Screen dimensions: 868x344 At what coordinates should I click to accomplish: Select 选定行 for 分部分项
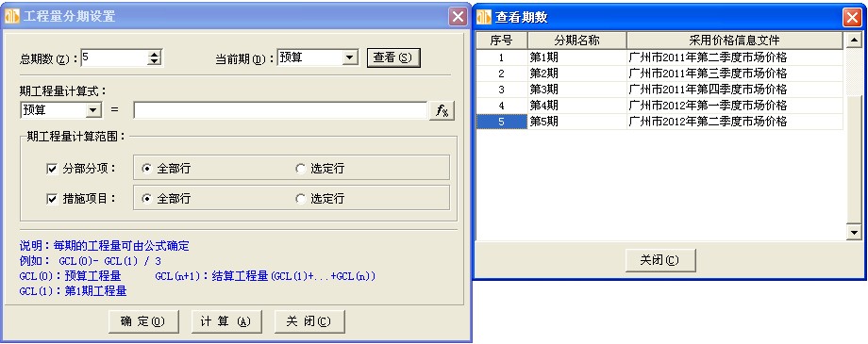tap(320, 169)
